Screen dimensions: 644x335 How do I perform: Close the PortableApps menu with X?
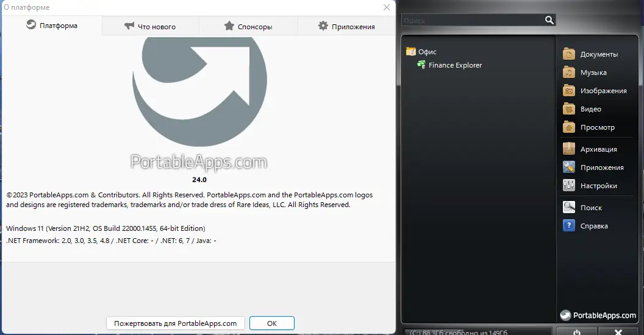(x=618, y=331)
